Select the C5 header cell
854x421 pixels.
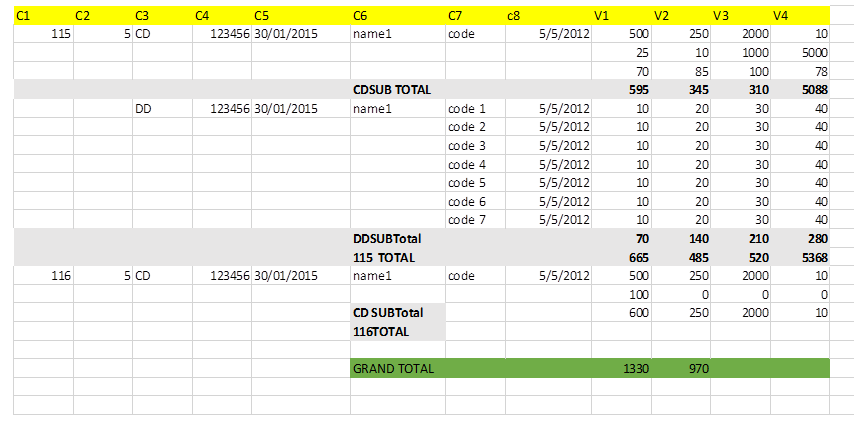(301, 16)
